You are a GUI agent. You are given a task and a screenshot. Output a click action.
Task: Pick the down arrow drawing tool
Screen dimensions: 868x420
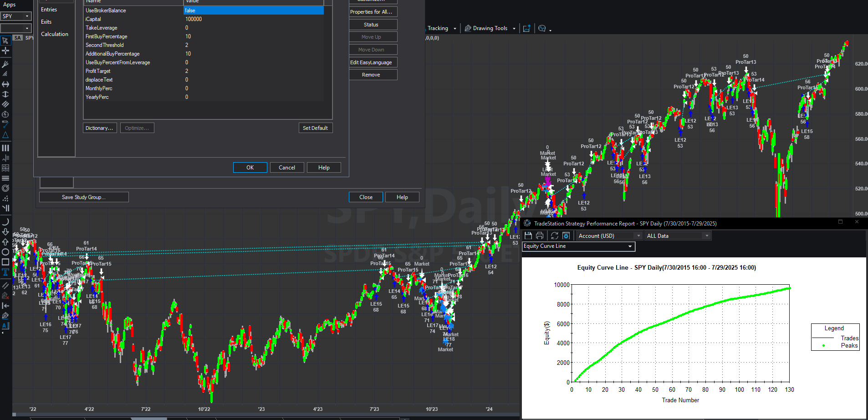[x=5, y=232]
